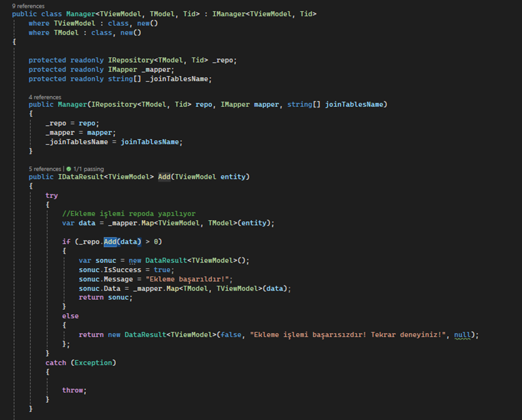Viewport: 522px width, 420px height.
Task: Click the Add method name in its declaration
Action: point(164,177)
